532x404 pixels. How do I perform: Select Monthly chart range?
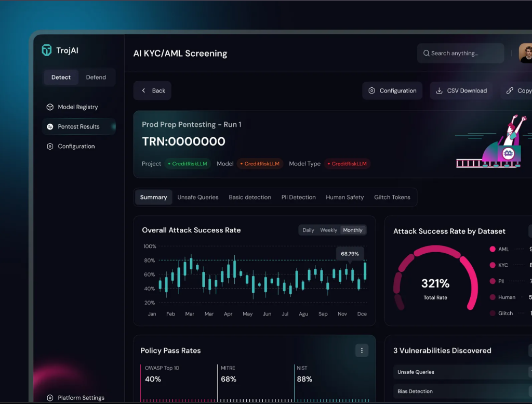(353, 230)
